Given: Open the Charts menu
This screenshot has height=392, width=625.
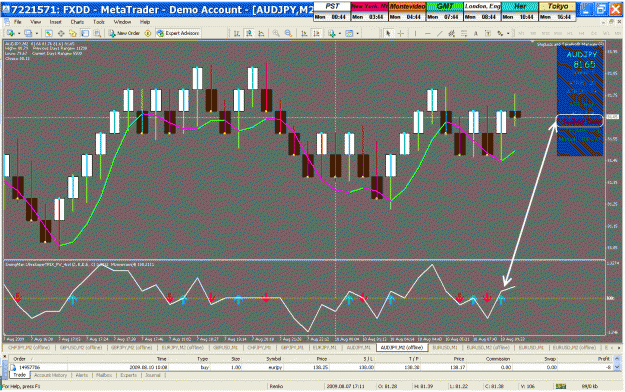Looking at the screenshot, I should tap(77, 22).
